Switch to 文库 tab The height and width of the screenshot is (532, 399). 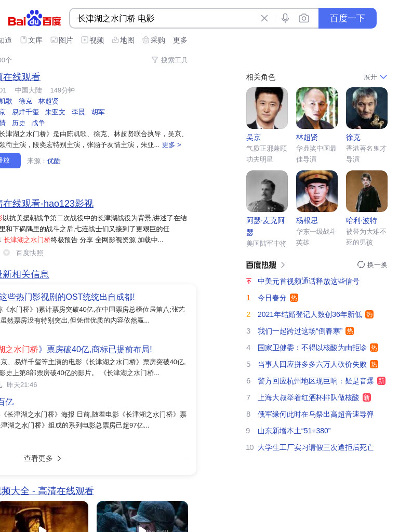(32, 40)
